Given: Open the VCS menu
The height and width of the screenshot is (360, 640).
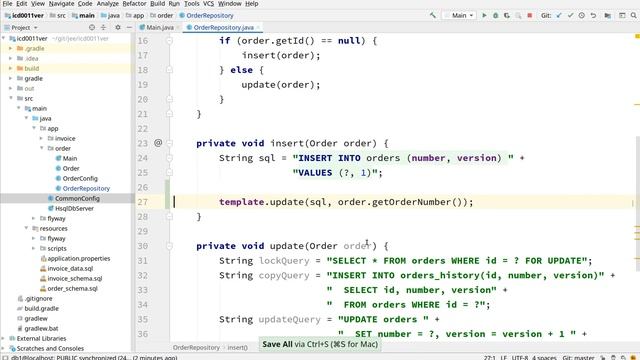Looking at the screenshot, I should coord(209,4).
